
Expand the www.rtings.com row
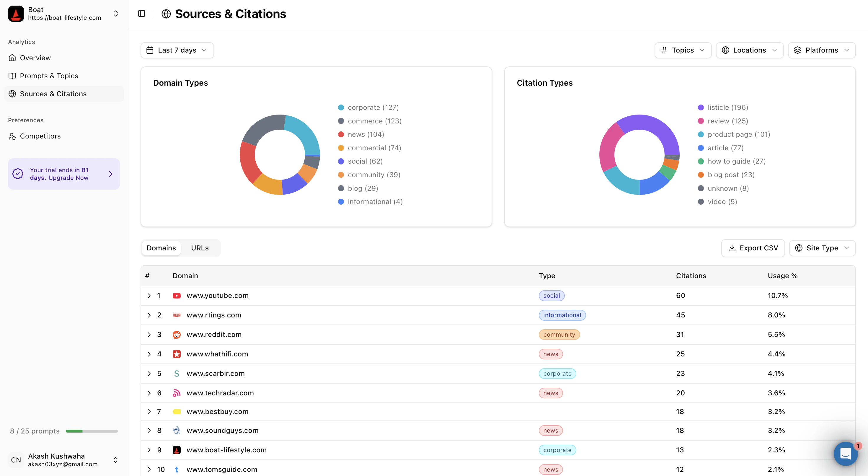(x=149, y=315)
